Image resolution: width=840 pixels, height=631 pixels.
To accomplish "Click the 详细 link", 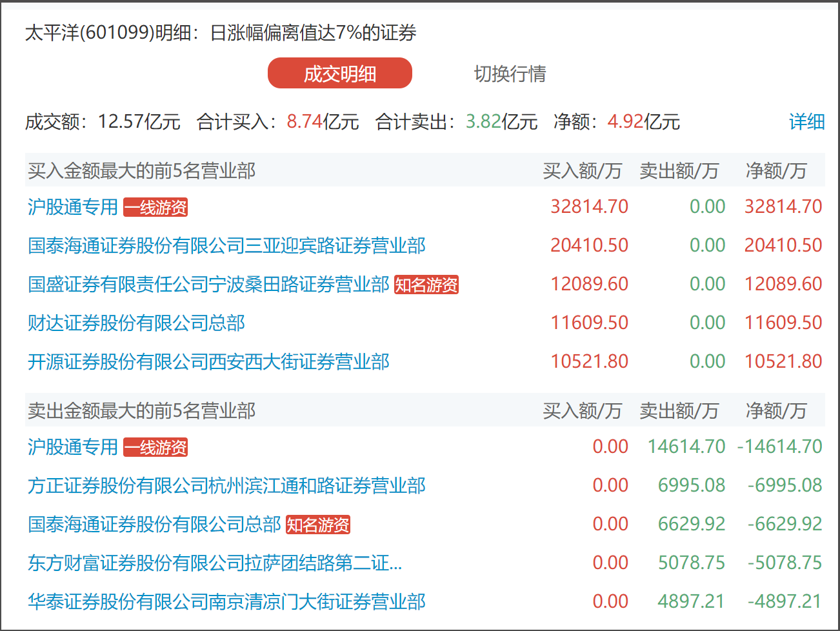I will [806, 122].
